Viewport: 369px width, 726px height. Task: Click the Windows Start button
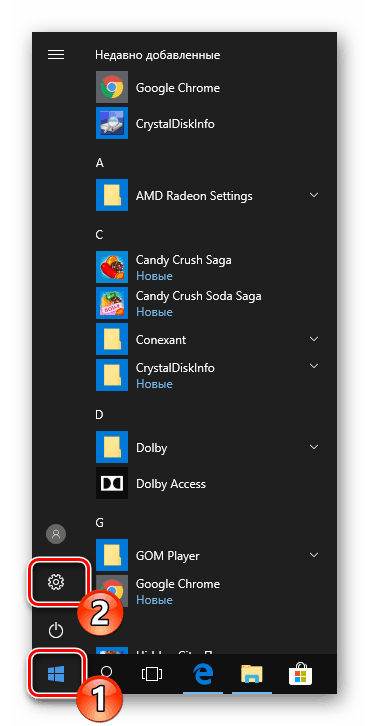(x=56, y=674)
